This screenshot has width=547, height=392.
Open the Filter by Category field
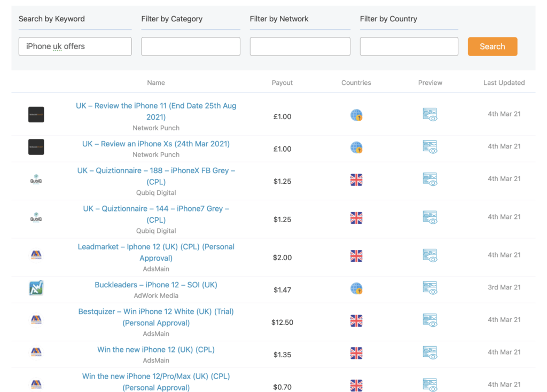tap(190, 46)
